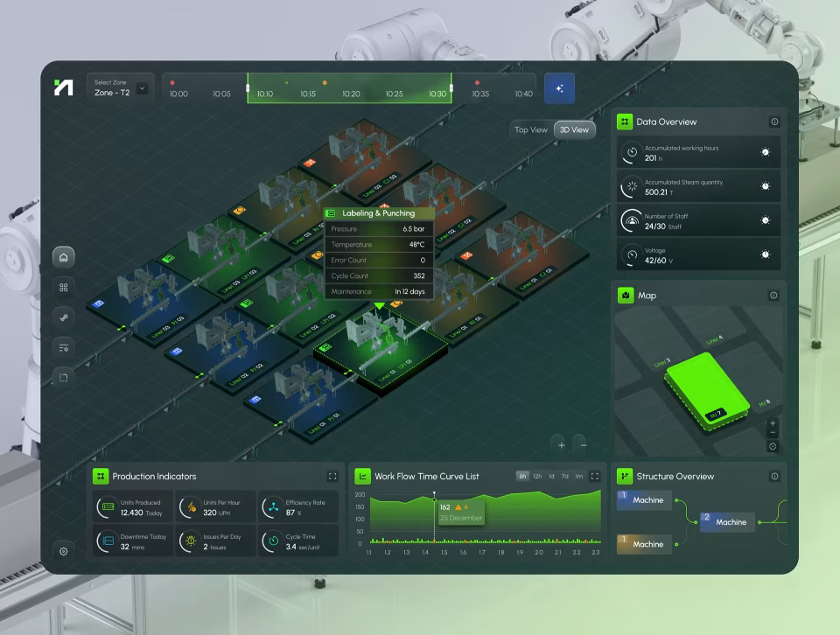
Task: Click 'In 12 days' maintenance value
Action: (x=409, y=292)
